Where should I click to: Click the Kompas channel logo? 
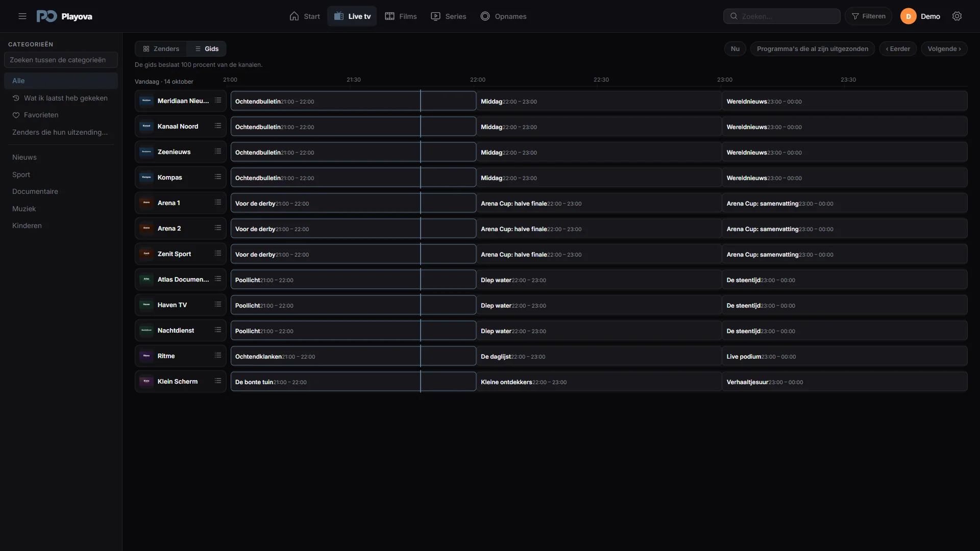tap(146, 178)
